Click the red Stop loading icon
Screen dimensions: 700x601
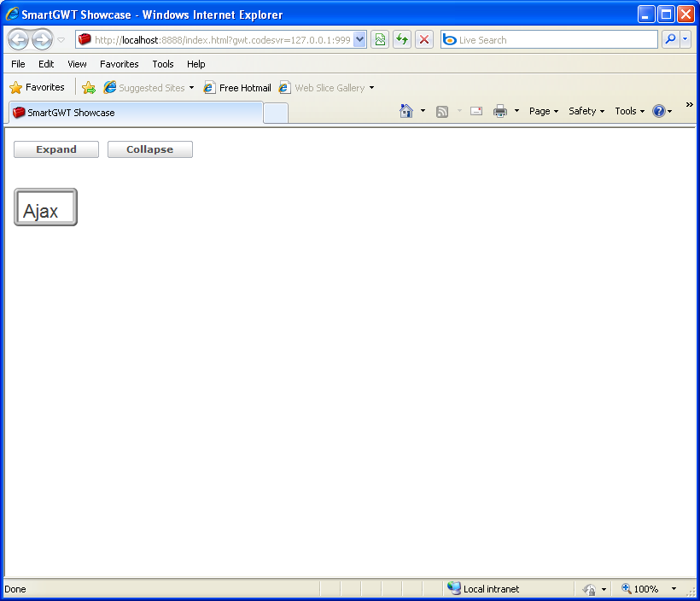click(424, 40)
